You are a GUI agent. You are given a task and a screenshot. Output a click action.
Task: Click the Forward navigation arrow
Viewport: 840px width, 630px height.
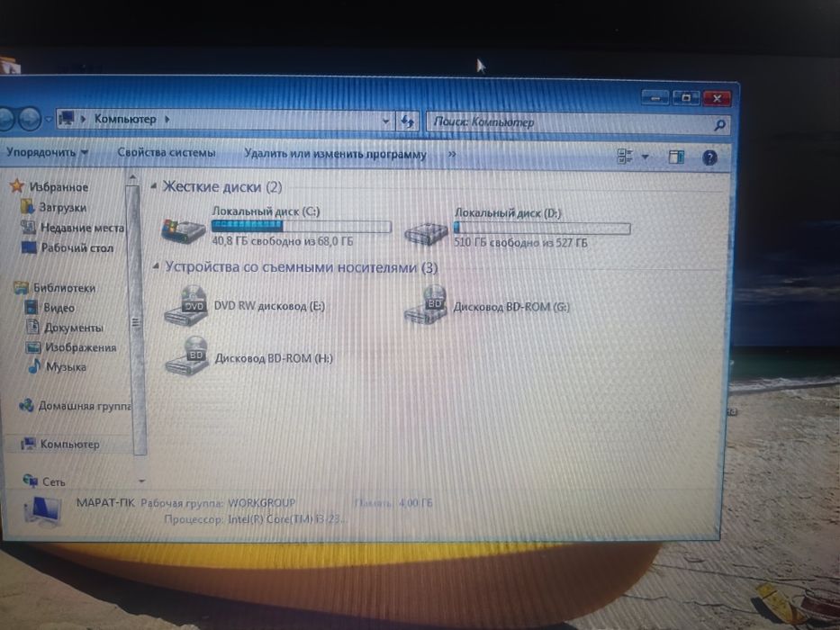point(30,119)
